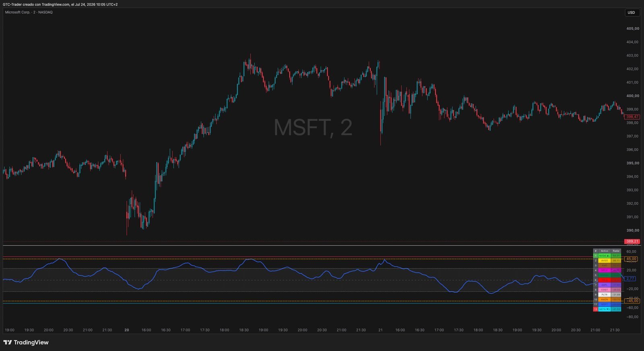Viewport: 644px width, 351px height.
Task: Click the Activo column header
Action: coord(605,251)
